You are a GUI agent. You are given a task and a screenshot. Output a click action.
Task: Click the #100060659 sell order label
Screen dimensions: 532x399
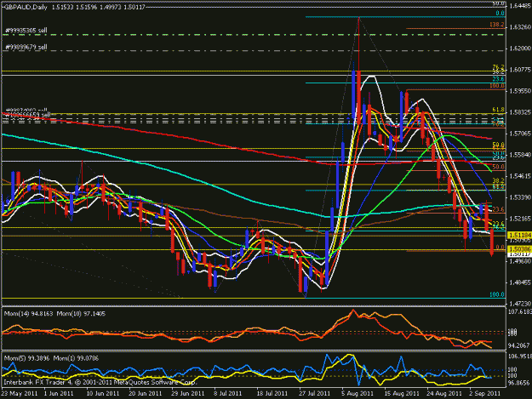[x=28, y=115]
